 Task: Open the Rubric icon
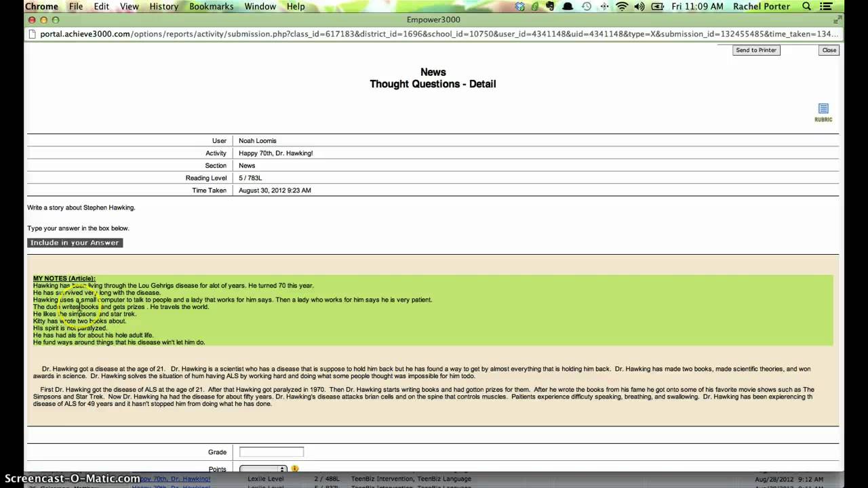(823, 112)
